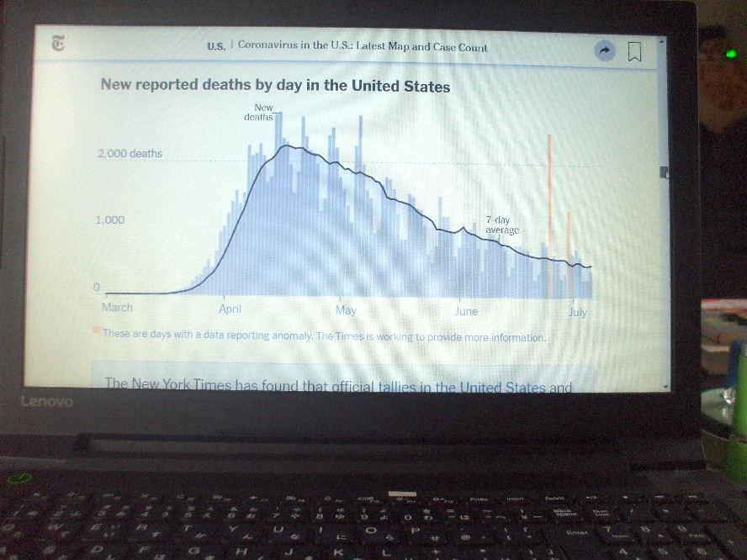This screenshot has width=747, height=560.
Task: Click the Coronavirus in the U.S. headline
Action: 363,46
